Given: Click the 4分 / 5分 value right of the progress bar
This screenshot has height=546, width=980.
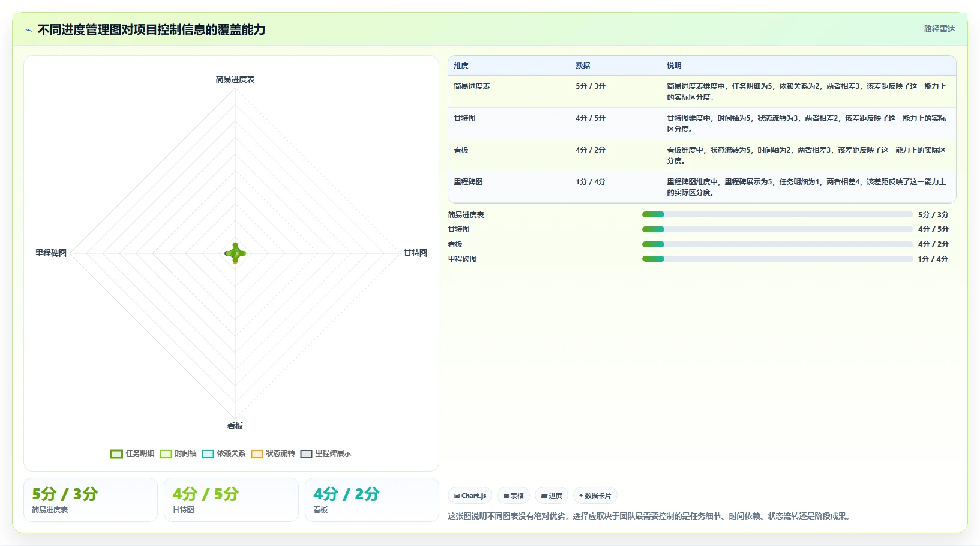Looking at the screenshot, I should click(x=933, y=229).
